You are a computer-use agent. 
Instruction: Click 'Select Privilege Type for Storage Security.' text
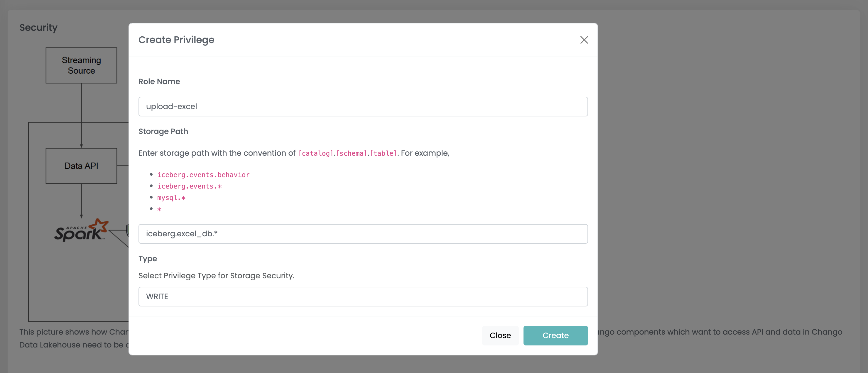(216, 275)
